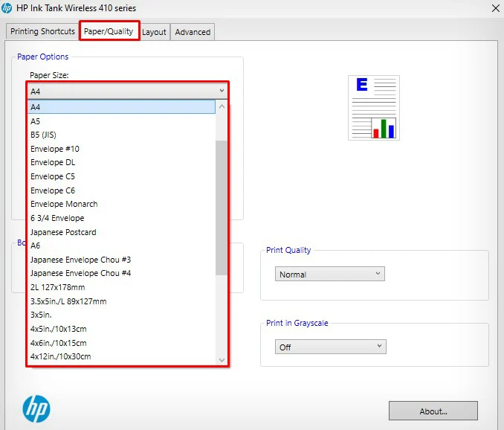Select A5 from the paper size list
Screen dimensions: 504x430
(121, 121)
